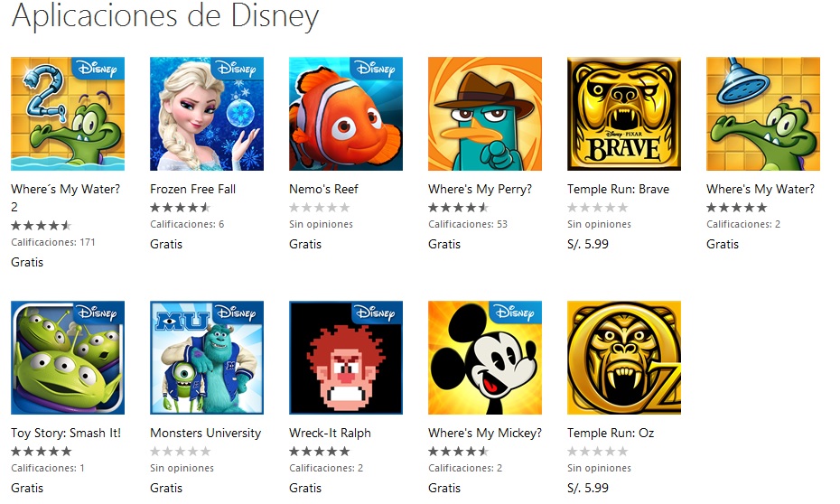The width and height of the screenshot is (840, 504).
Task: Select the Nemo's Reef clownfish icon
Action: tap(346, 114)
